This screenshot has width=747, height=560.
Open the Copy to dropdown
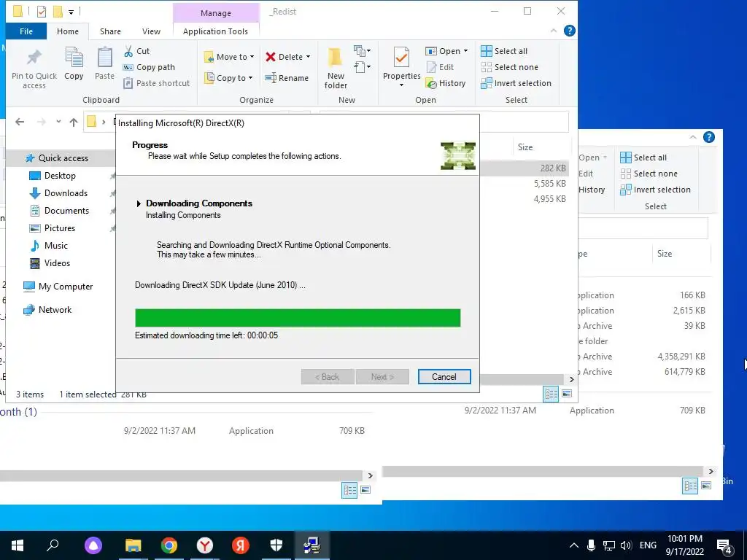[228, 77]
